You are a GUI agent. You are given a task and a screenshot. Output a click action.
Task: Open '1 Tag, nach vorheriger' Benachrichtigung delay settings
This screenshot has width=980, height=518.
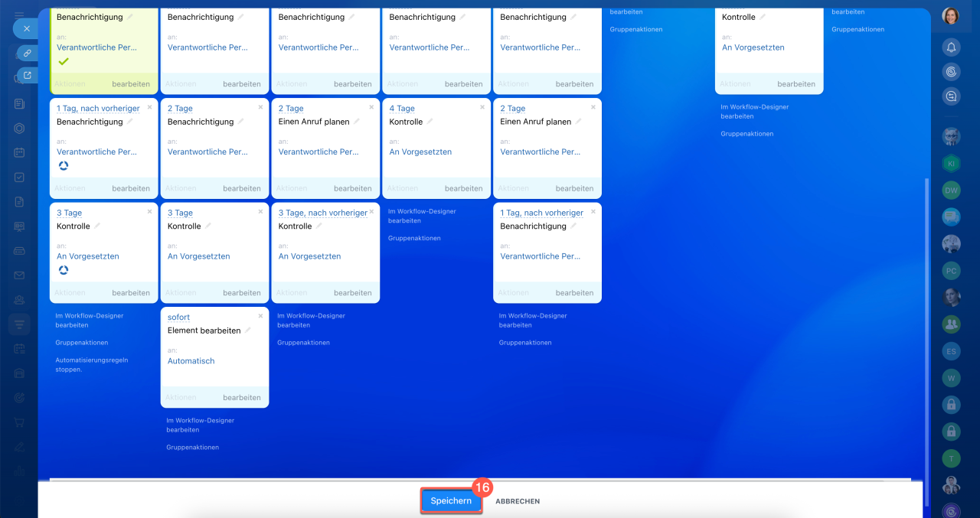coord(98,109)
